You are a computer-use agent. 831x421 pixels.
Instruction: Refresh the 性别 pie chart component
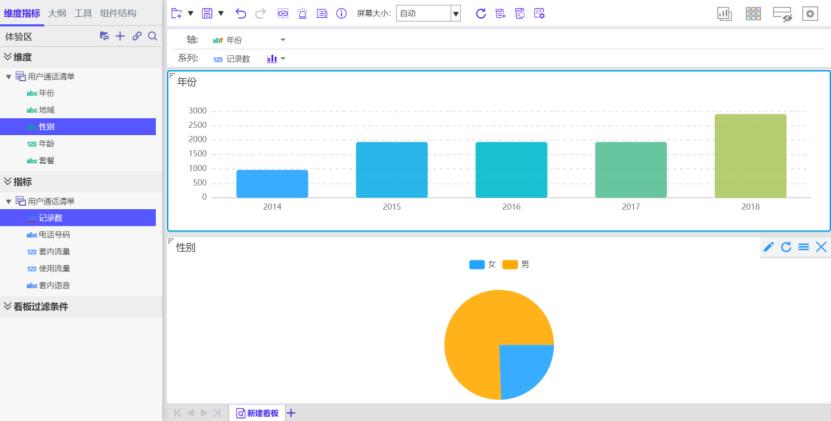click(x=786, y=247)
